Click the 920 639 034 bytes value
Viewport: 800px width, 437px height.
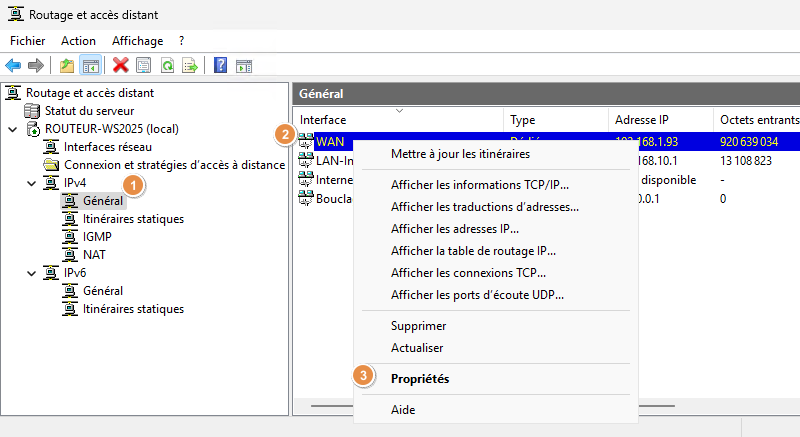click(x=749, y=142)
